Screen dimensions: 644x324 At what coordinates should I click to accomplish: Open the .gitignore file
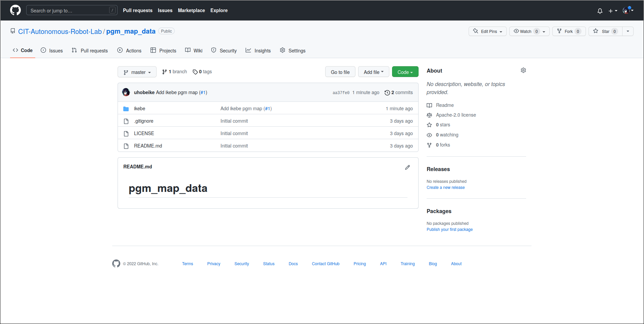pos(143,121)
